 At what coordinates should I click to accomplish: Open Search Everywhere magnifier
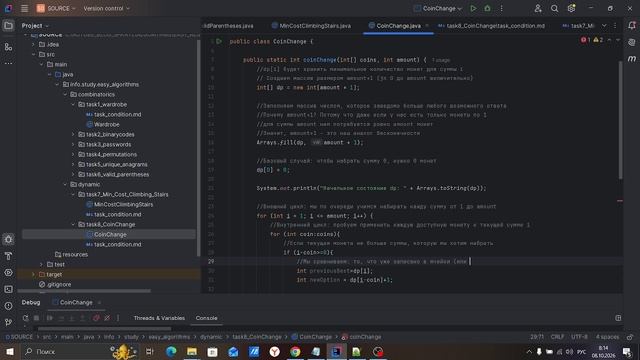554,8
